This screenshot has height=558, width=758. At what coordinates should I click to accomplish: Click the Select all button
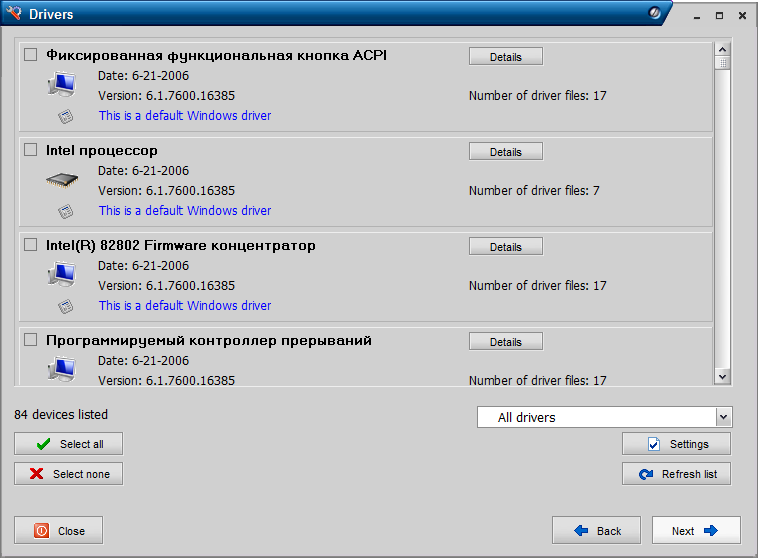pyautogui.click(x=69, y=444)
